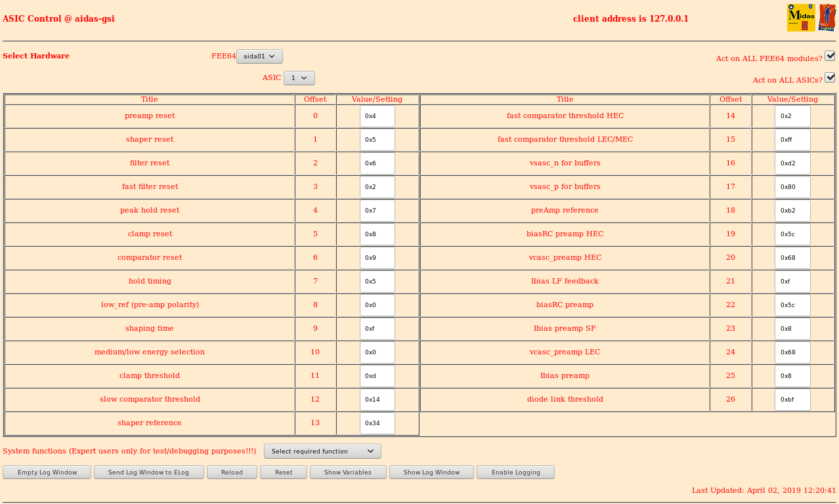This screenshot has width=839, height=504.
Task: Click the Reset button
Action: 284,472
